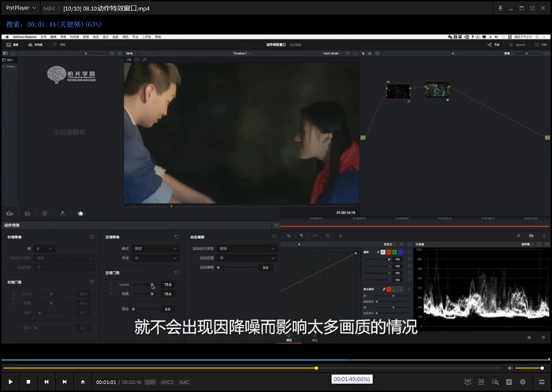Click the Play button in PotPlayer
This screenshot has height=392, width=552.
point(10,382)
